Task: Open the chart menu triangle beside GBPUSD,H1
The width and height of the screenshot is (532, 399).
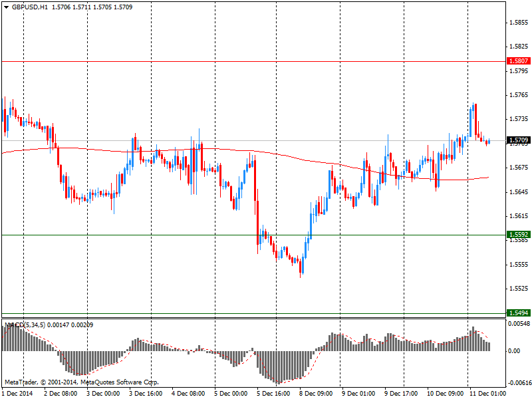Action: 7,7
